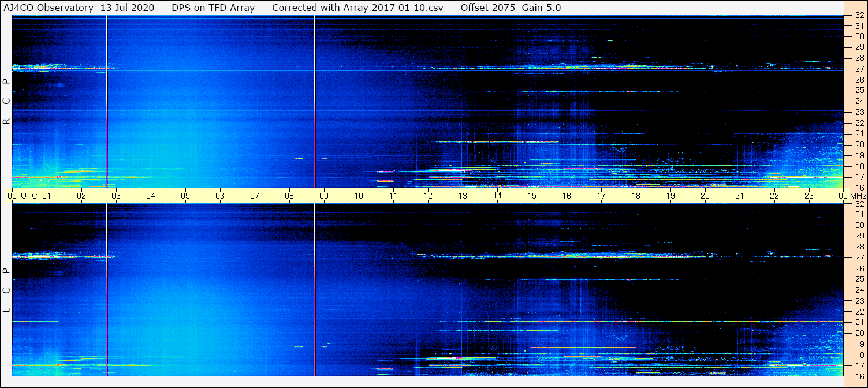This screenshot has width=868, height=388.
Task: Click the vertical "L C P" panel label
Action: point(7,290)
